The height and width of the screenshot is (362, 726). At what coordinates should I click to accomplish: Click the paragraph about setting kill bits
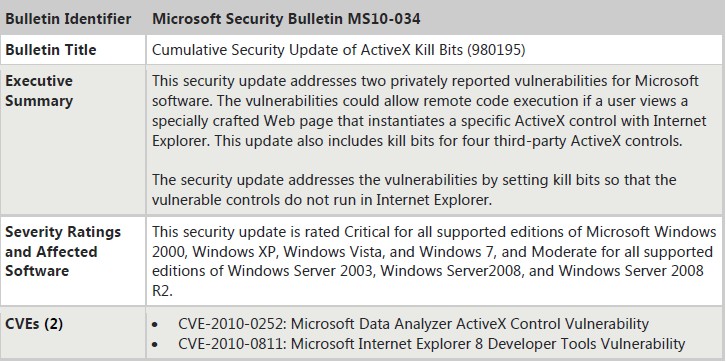tap(414, 189)
